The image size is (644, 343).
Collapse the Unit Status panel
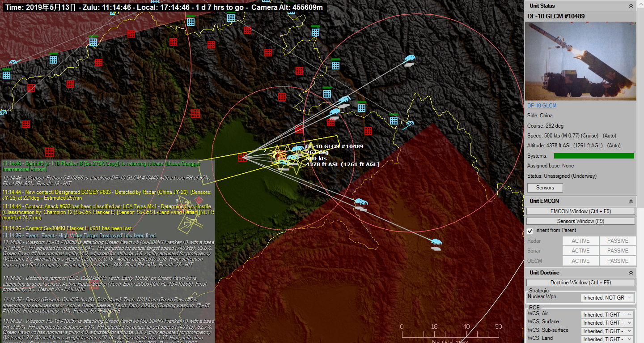[x=631, y=6]
